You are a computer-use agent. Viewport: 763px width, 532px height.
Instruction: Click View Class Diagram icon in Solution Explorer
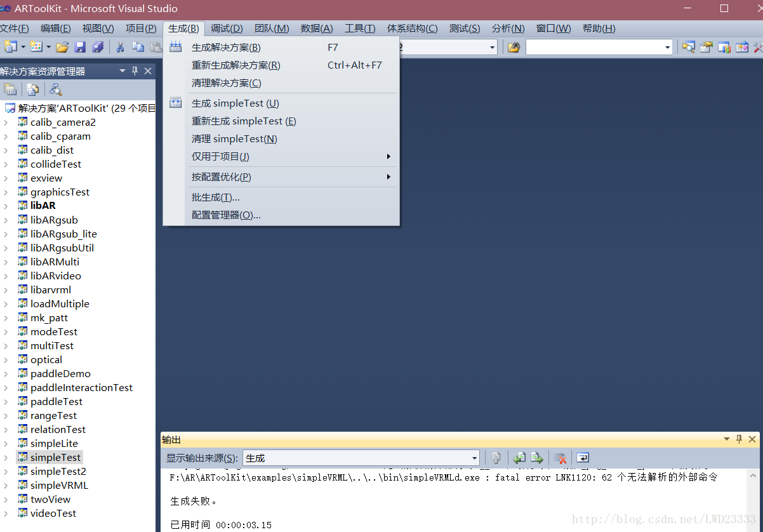[56, 90]
